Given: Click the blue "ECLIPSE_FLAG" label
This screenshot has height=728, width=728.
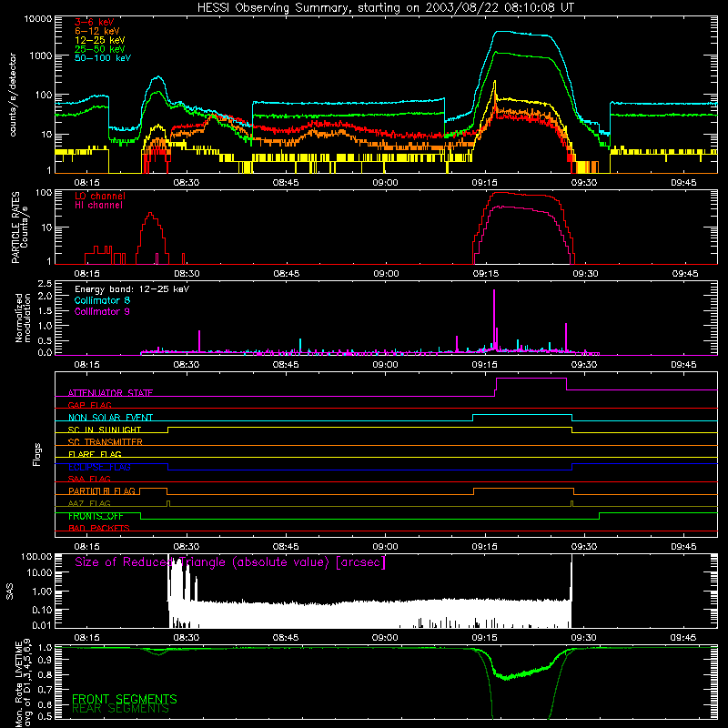Looking at the screenshot, I should (x=99, y=467).
